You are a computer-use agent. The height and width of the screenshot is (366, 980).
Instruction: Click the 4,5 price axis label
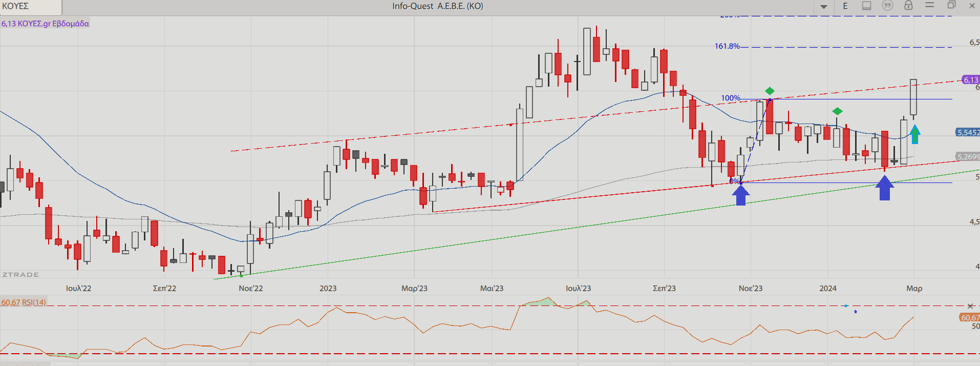pos(974,222)
